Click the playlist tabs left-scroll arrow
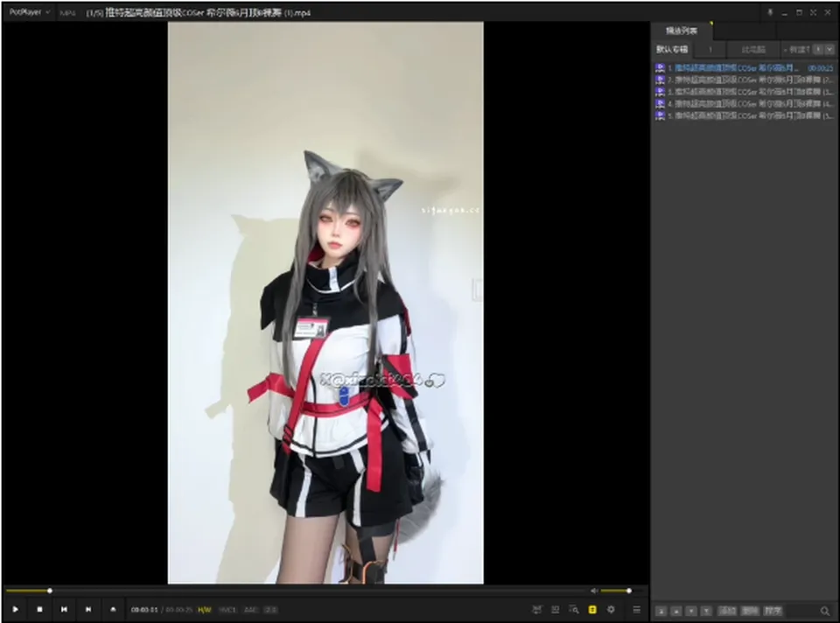Image resolution: width=840 pixels, height=623 pixels. point(818,49)
